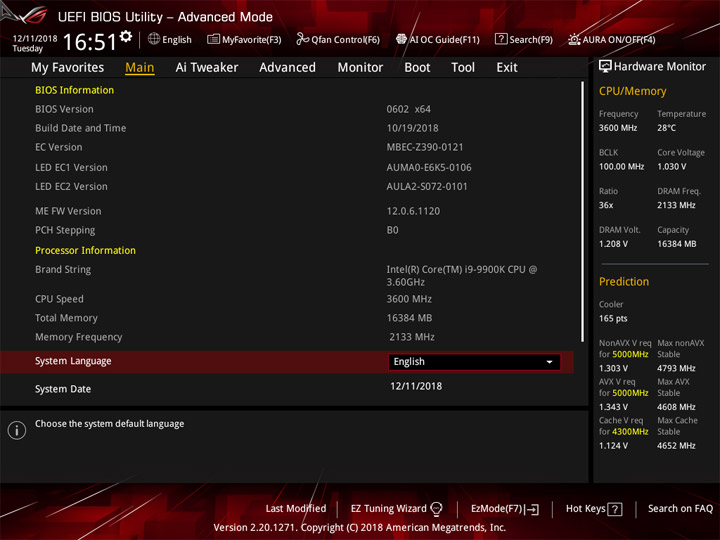Launch AI OC Guide(F11)
This screenshot has width=720, height=540.
444,39
